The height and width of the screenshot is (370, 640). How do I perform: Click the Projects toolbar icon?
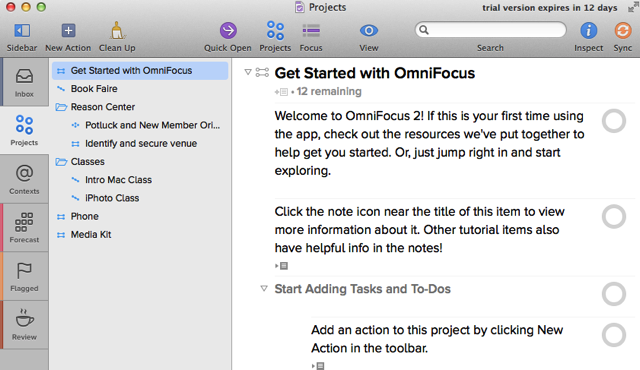[275, 31]
